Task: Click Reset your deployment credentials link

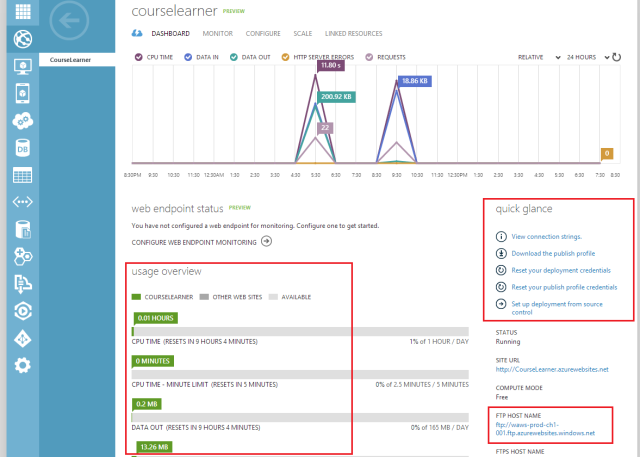Action: coord(561,270)
